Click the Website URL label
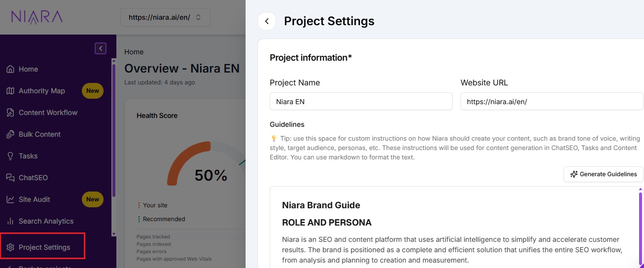 (484, 83)
